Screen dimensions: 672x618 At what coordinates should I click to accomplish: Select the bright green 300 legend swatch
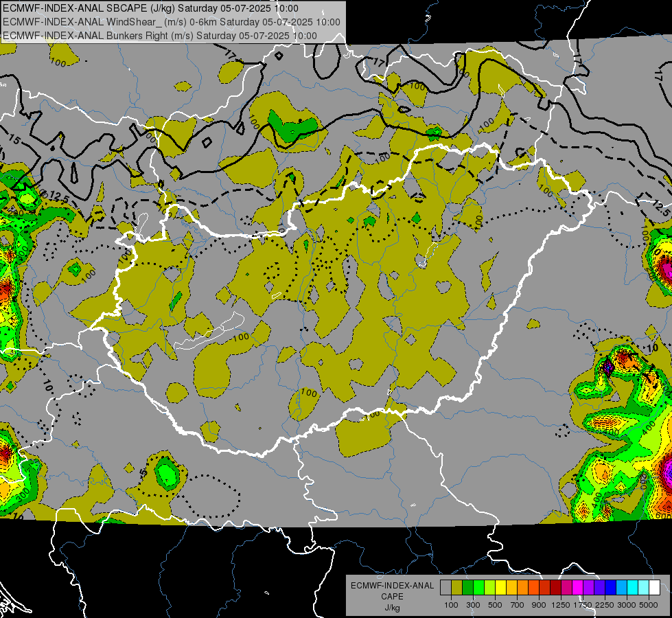478,588
